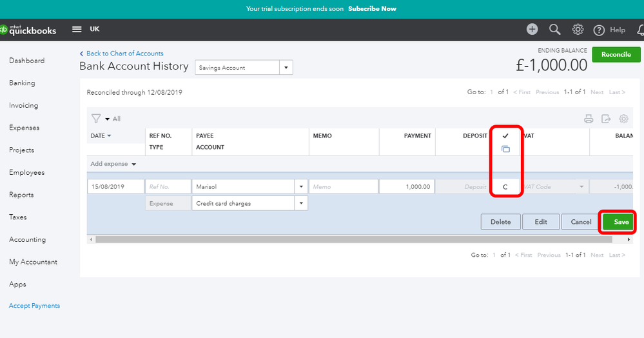Image resolution: width=644 pixels, height=338 pixels.
Task: Expand the Marisol payee dropdown arrow
Action: 301,186
